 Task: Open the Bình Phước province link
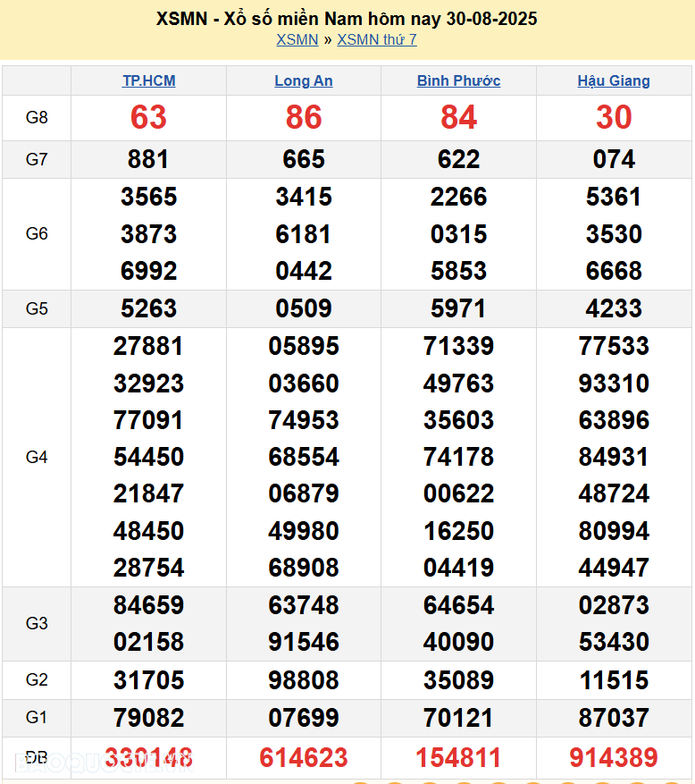[458, 80]
